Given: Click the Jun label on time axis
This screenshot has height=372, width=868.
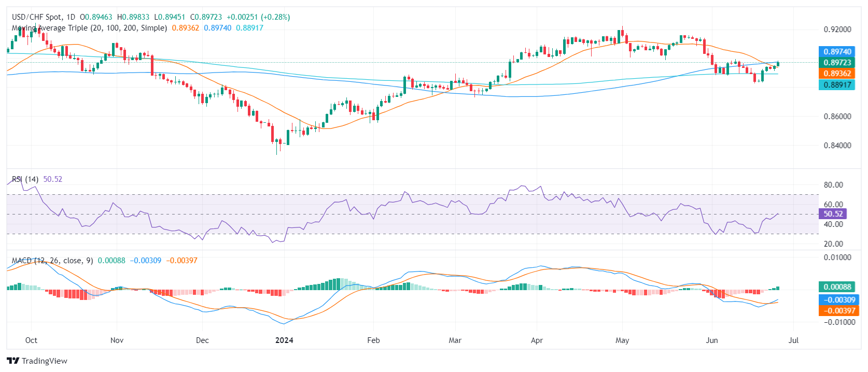Looking at the screenshot, I should (712, 340).
